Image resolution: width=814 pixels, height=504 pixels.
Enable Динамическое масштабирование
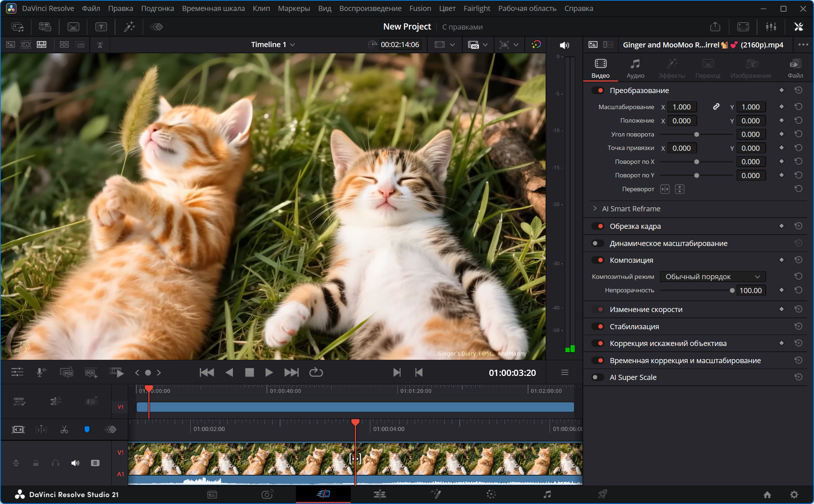[x=598, y=243]
